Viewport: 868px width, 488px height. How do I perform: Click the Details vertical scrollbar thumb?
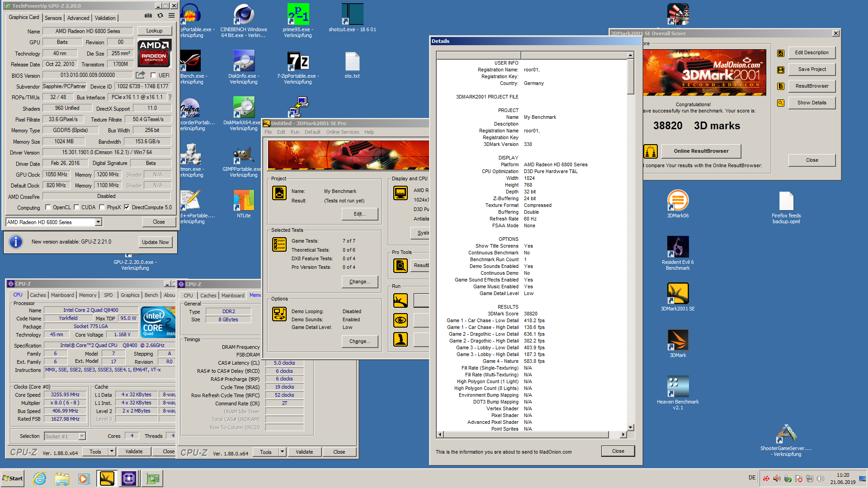pyautogui.click(x=631, y=77)
